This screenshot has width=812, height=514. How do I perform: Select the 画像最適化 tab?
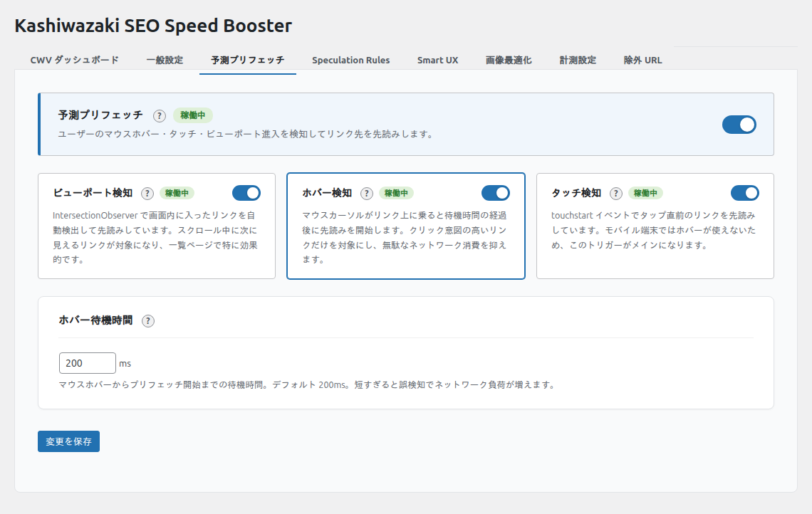(509, 60)
